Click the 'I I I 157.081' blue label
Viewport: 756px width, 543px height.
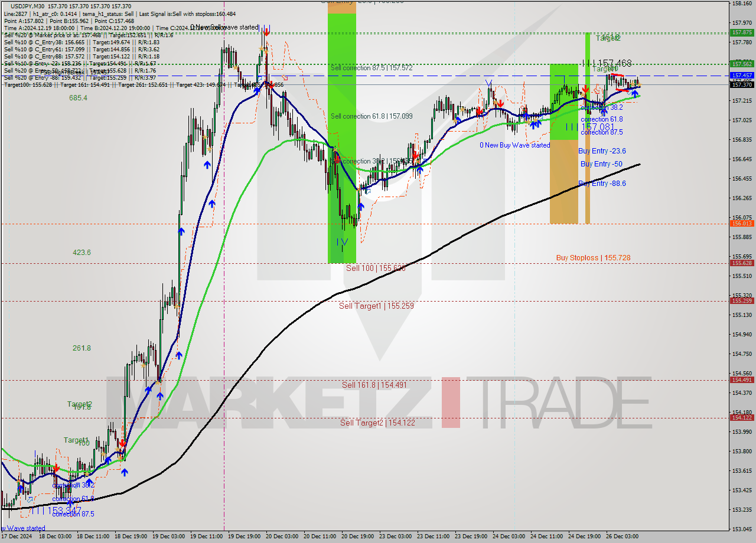(x=591, y=127)
